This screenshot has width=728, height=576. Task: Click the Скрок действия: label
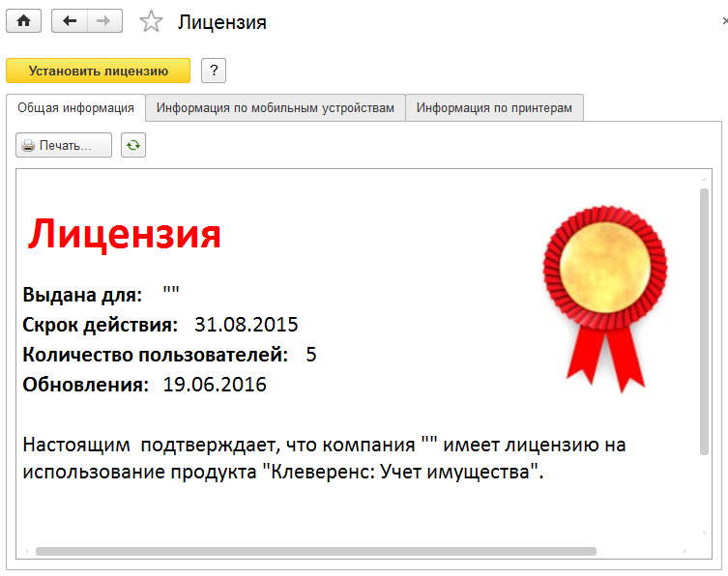[x=101, y=325]
